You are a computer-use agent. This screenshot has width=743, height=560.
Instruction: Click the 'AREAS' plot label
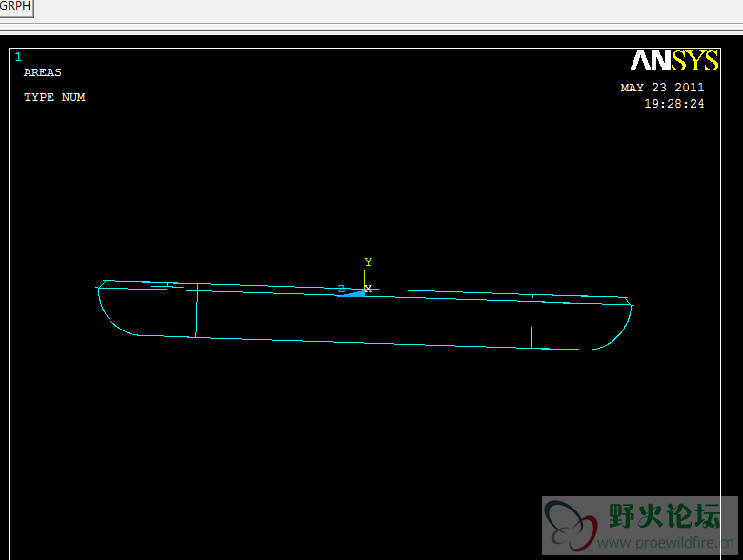(43, 72)
